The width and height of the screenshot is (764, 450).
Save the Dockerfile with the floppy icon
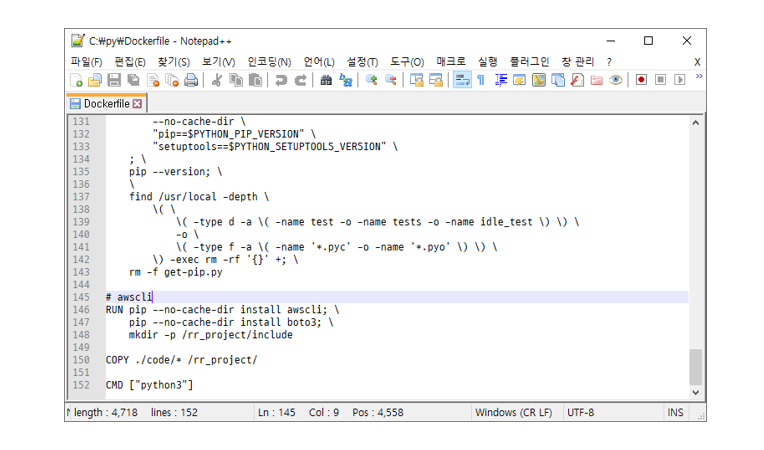(x=114, y=80)
